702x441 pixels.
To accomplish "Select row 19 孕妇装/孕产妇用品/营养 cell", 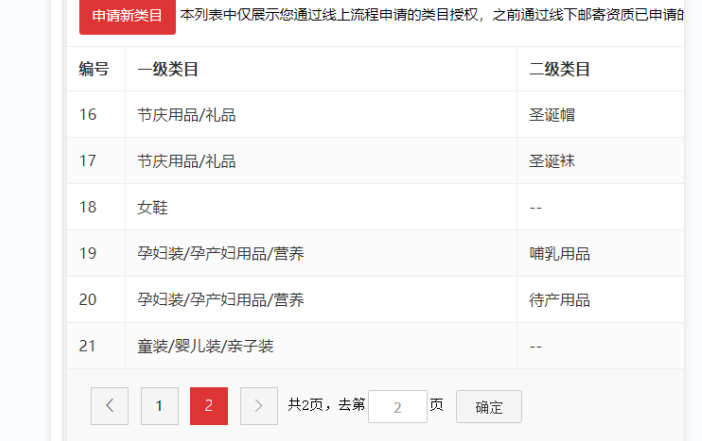I will pyautogui.click(x=220, y=254).
